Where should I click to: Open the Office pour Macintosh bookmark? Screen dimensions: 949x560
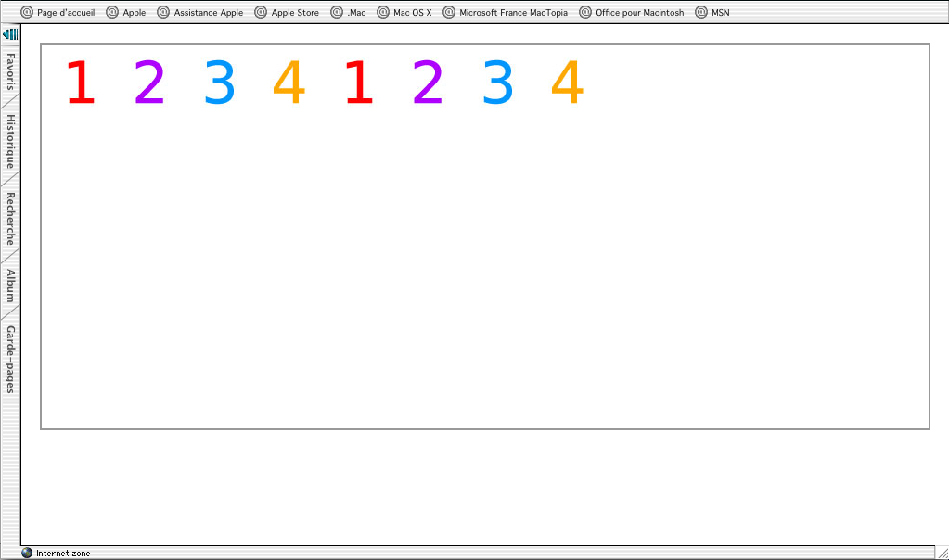pyautogui.click(x=640, y=13)
